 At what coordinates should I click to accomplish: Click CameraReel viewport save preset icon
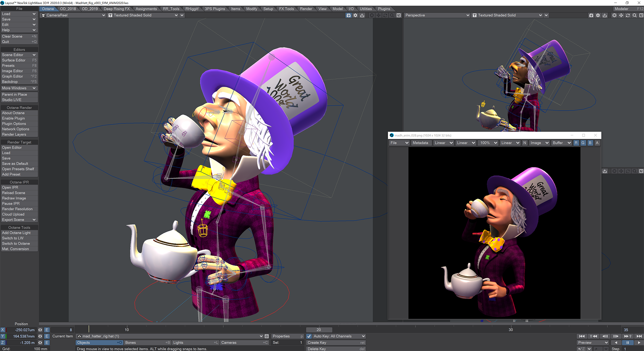[x=362, y=15]
